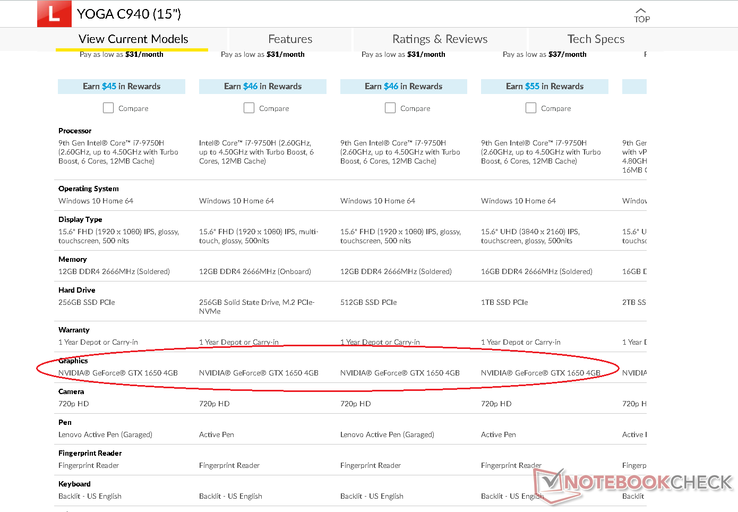Select the Display Type row heading
The width and height of the screenshot is (738, 512).
[x=80, y=219]
